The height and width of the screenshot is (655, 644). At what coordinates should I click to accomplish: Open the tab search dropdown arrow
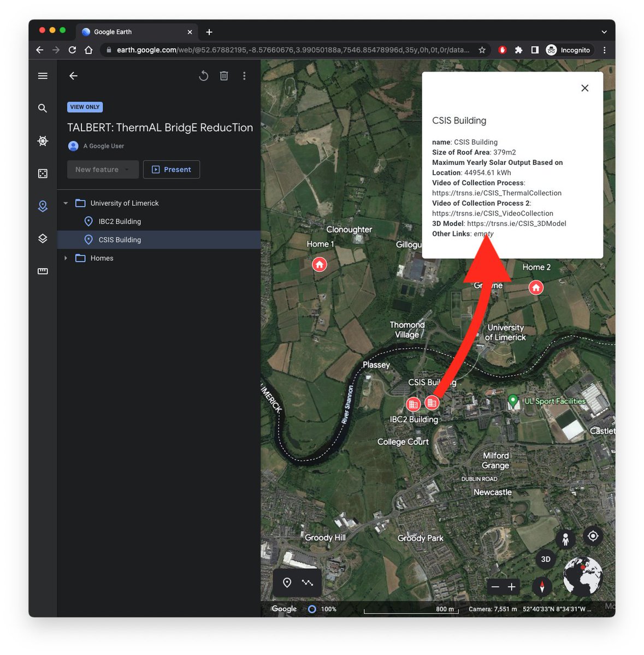604,32
